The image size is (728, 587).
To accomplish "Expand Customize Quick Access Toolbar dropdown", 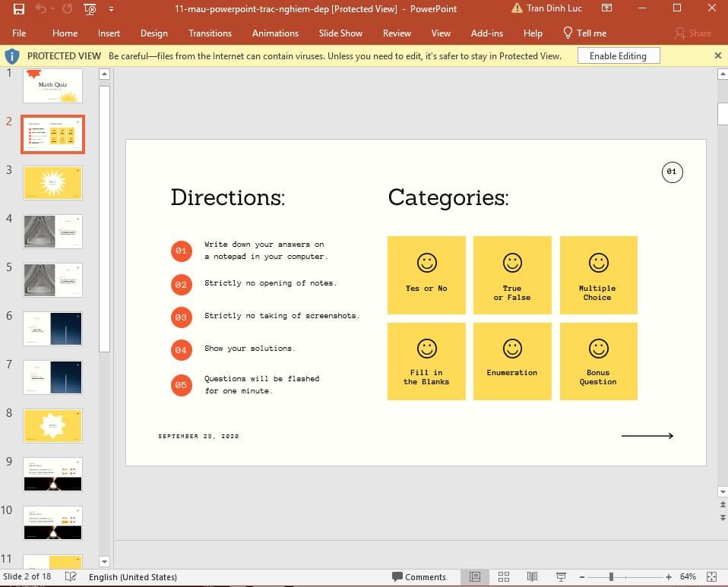I will coord(112,9).
